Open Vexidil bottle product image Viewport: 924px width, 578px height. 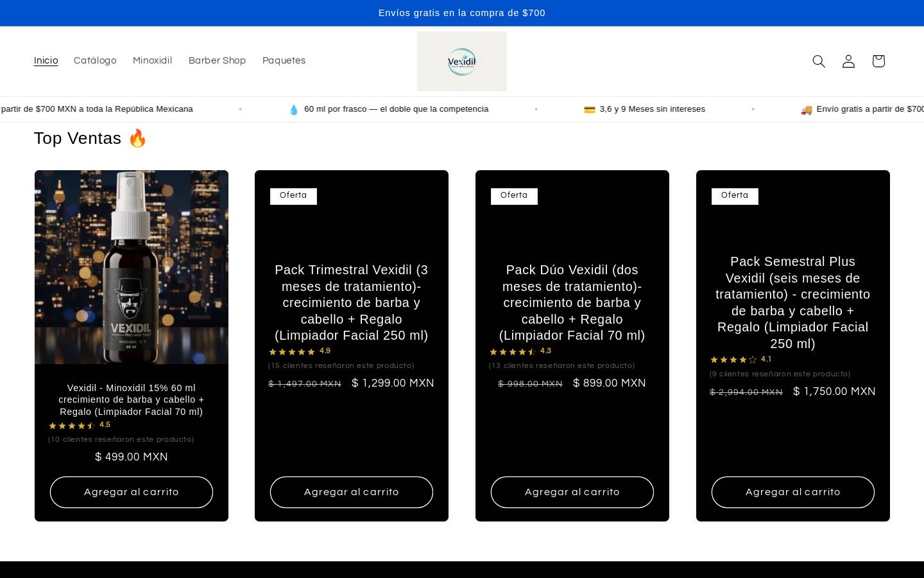point(132,267)
